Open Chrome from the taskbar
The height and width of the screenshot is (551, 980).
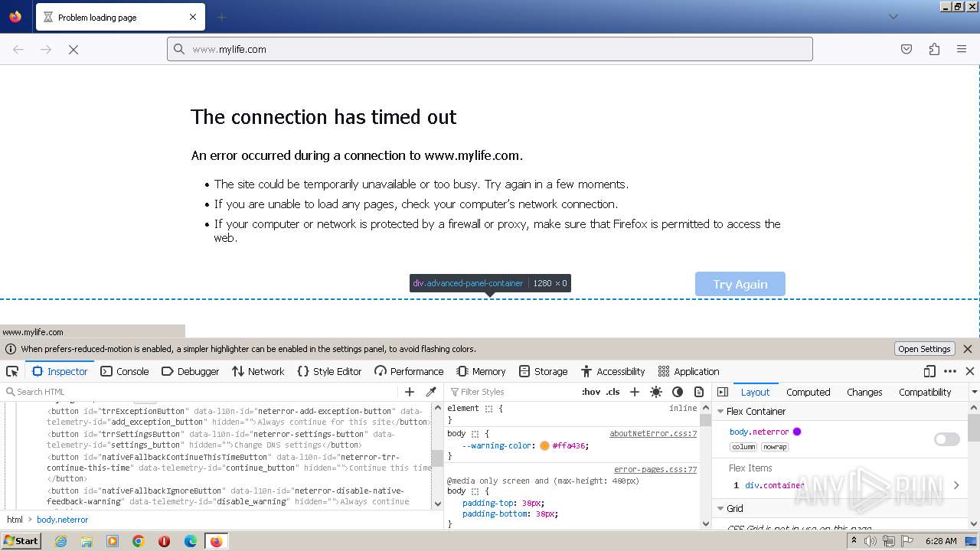point(139,541)
